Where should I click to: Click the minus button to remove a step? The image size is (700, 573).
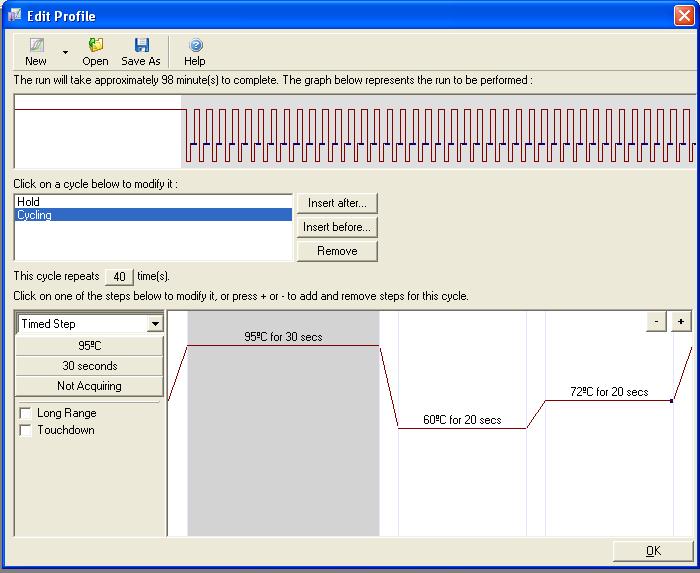coord(656,322)
